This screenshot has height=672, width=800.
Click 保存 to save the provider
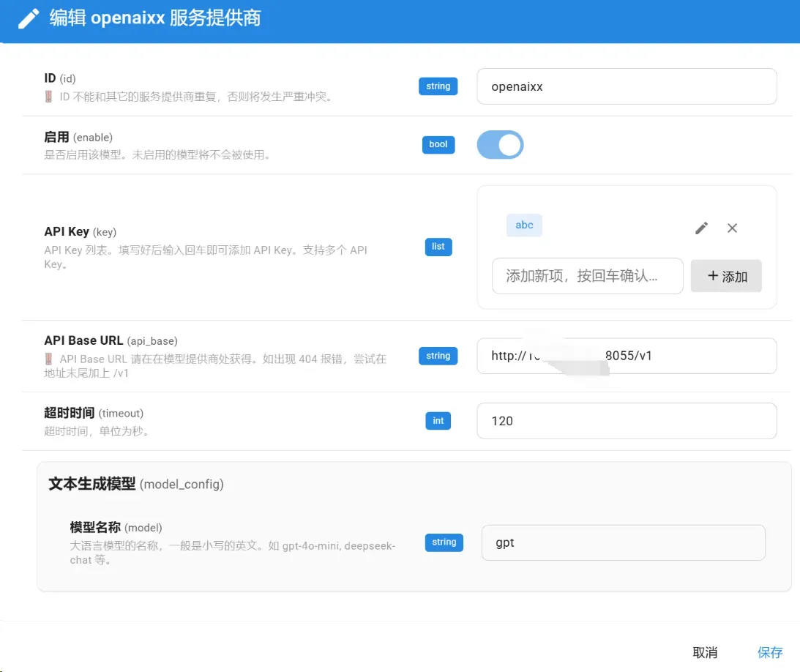770,652
